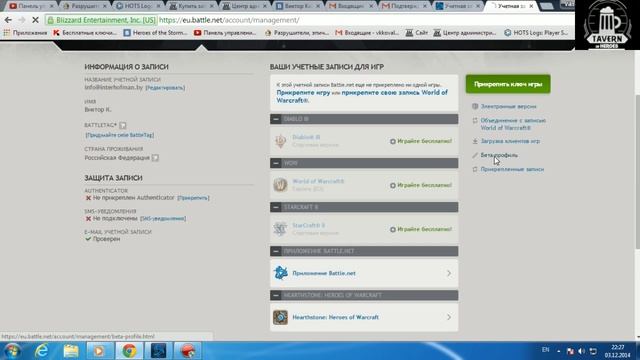Click the edit link beside the account email

pos(165,88)
